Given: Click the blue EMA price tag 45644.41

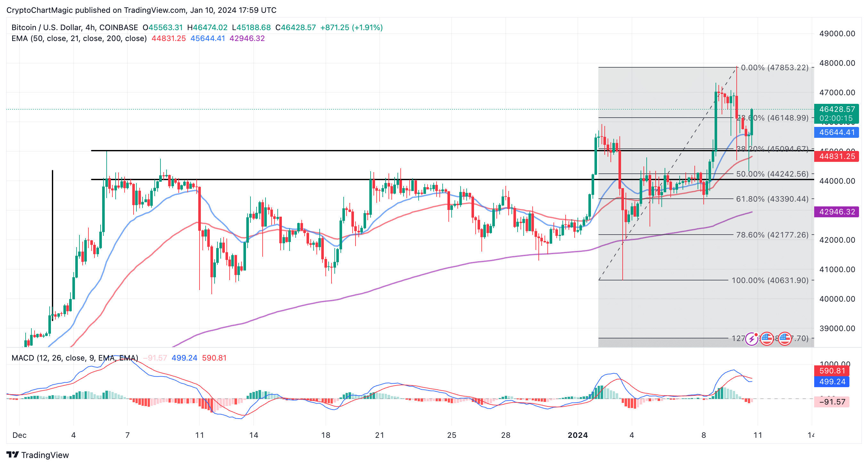Looking at the screenshot, I should point(837,132).
